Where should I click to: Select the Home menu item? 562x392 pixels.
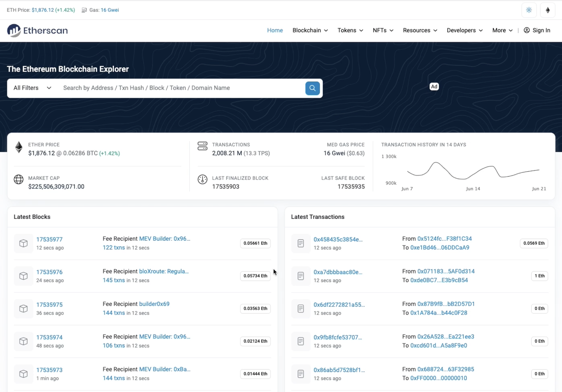click(x=275, y=30)
